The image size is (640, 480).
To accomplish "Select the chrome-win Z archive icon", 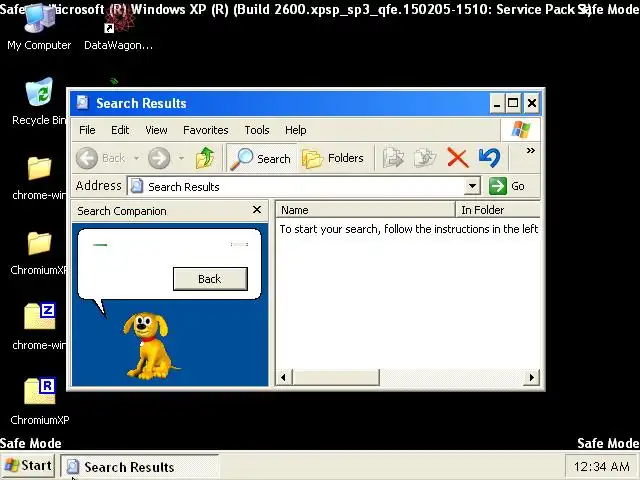I will [x=39, y=327].
